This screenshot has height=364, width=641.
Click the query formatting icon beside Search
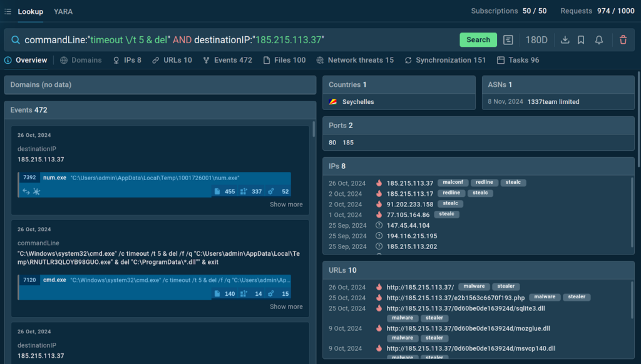point(508,40)
